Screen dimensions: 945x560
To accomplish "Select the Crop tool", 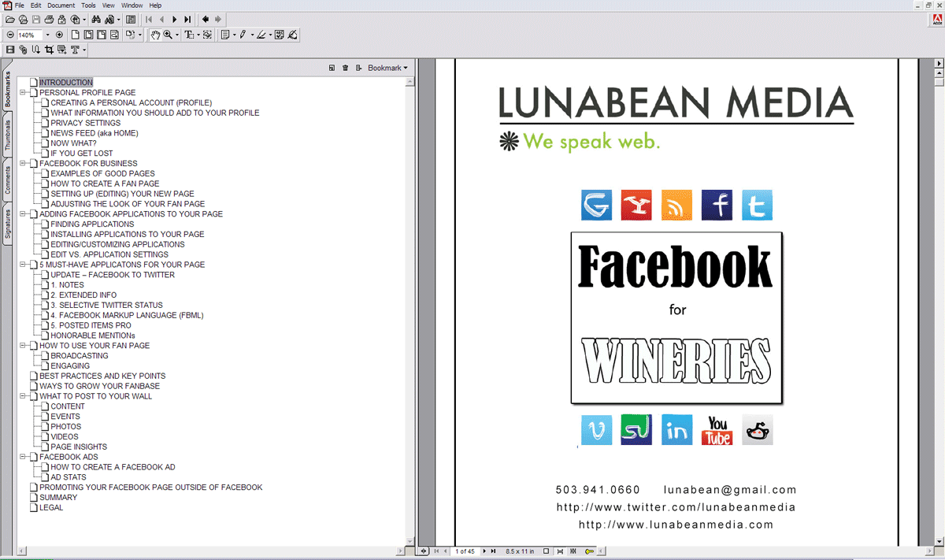I will (x=49, y=50).
